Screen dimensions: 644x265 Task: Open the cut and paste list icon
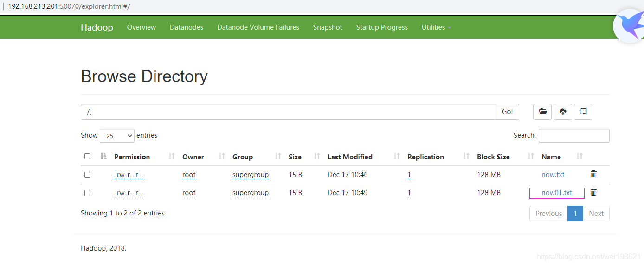click(583, 112)
